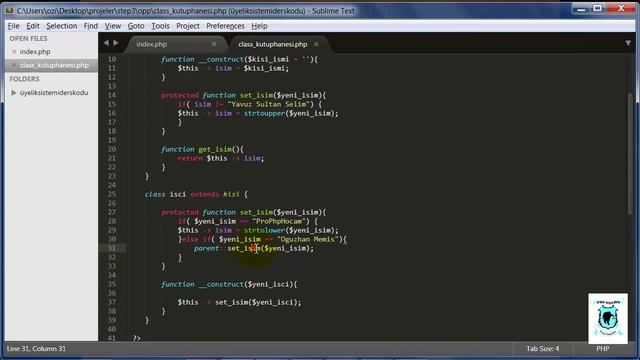Click "return $this -> isim" on line 21
640x360 pixels.
click(221, 158)
